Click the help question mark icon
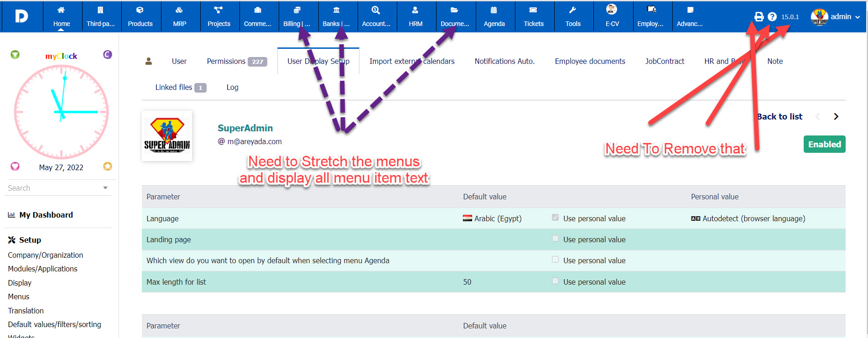Viewport: 868px width, 338px height. point(772,17)
